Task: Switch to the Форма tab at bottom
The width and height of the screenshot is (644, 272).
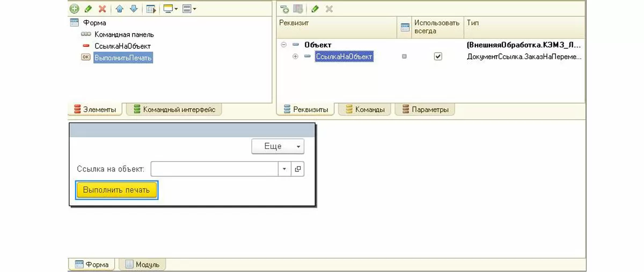Action: click(92, 264)
